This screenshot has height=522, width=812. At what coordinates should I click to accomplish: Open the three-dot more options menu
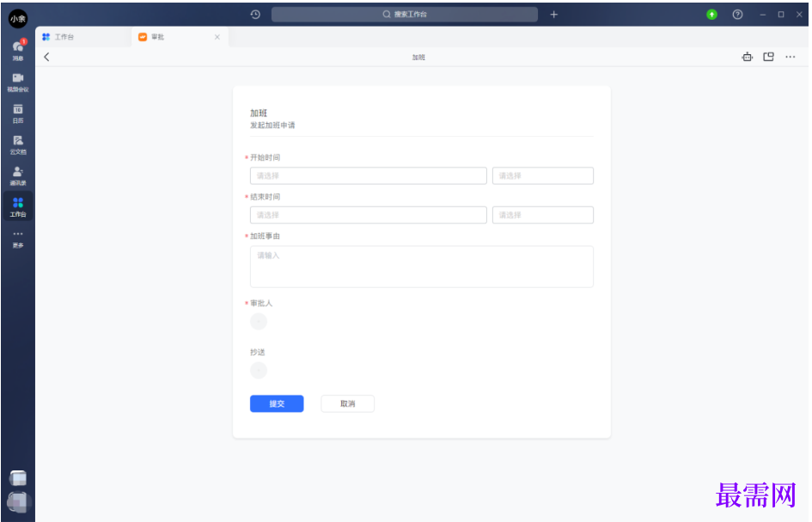pyautogui.click(x=791, y=57)
